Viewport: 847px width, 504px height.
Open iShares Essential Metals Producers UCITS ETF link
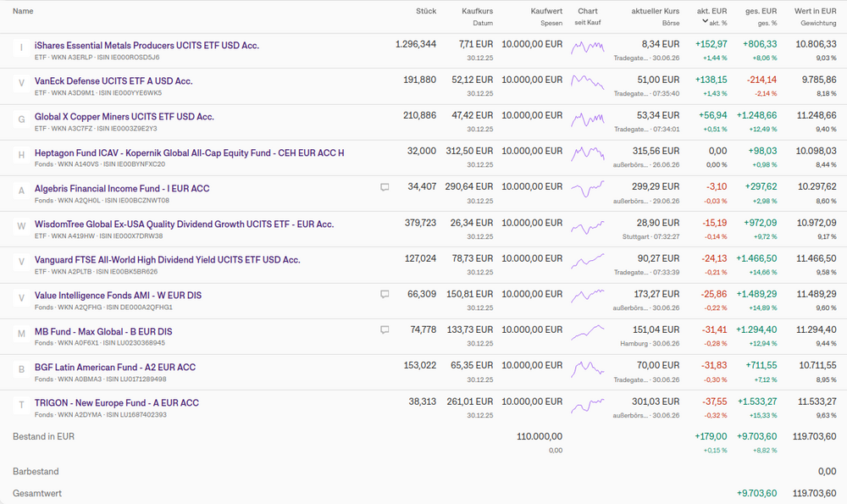(x=147, y=46)
